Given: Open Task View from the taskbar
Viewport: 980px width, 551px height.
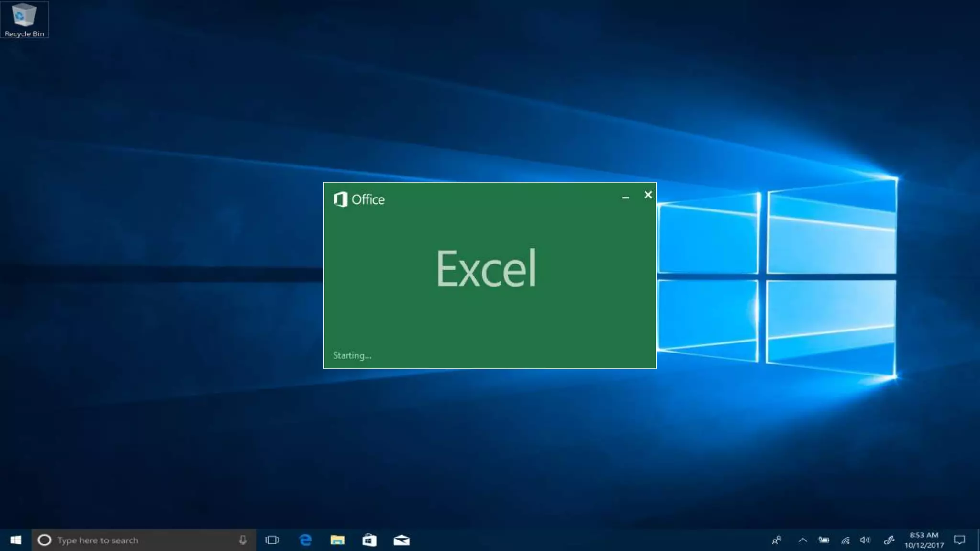Looking at the screenshot, I should click(272, 540).
